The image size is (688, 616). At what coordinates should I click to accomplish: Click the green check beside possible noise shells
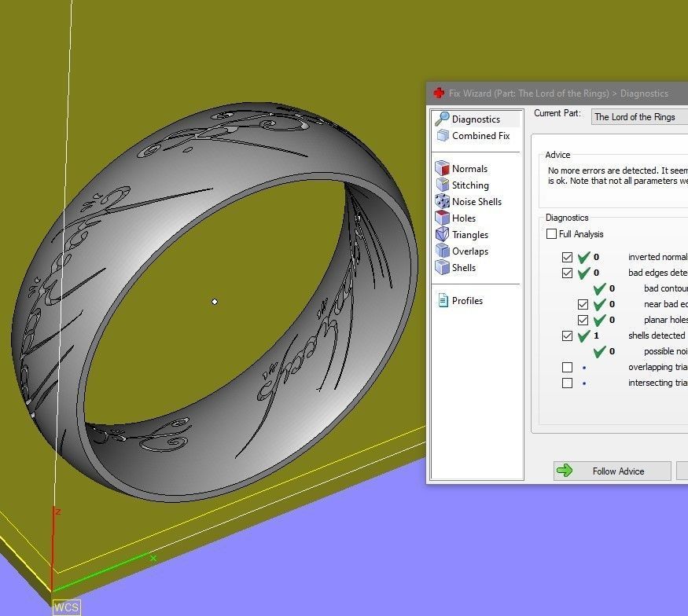coord(599,352)
